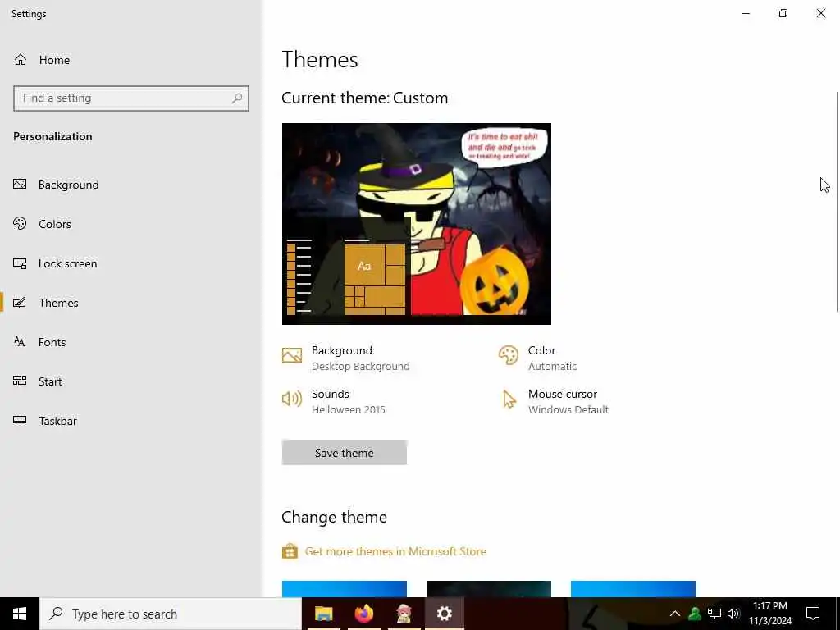840x630 pixels.
Task: Open the volume speaker tray icon
Action: click(x=733, y=614)
